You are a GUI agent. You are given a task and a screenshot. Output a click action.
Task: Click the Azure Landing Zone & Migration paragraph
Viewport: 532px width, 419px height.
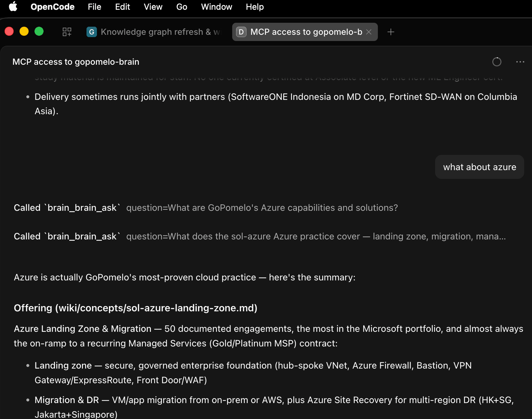269,336
